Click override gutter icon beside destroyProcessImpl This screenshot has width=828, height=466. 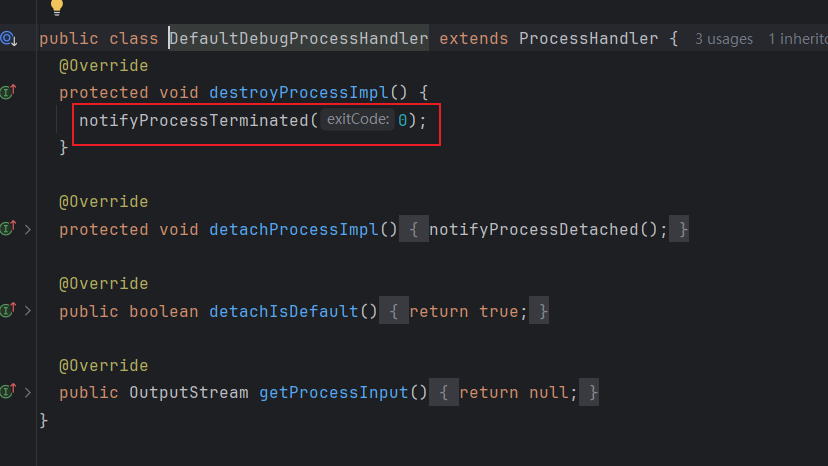(x=8, y=92)
